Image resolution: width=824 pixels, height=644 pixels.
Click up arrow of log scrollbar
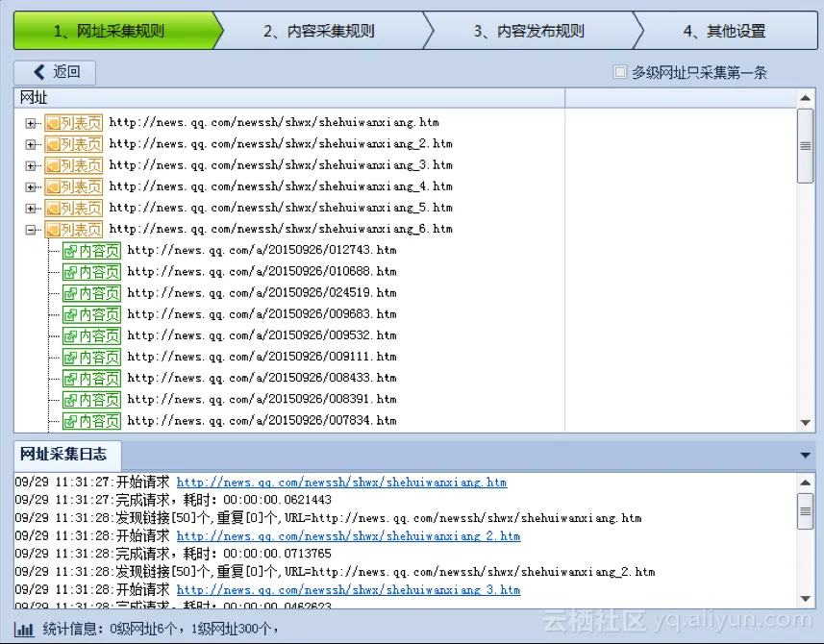(805, 483)
